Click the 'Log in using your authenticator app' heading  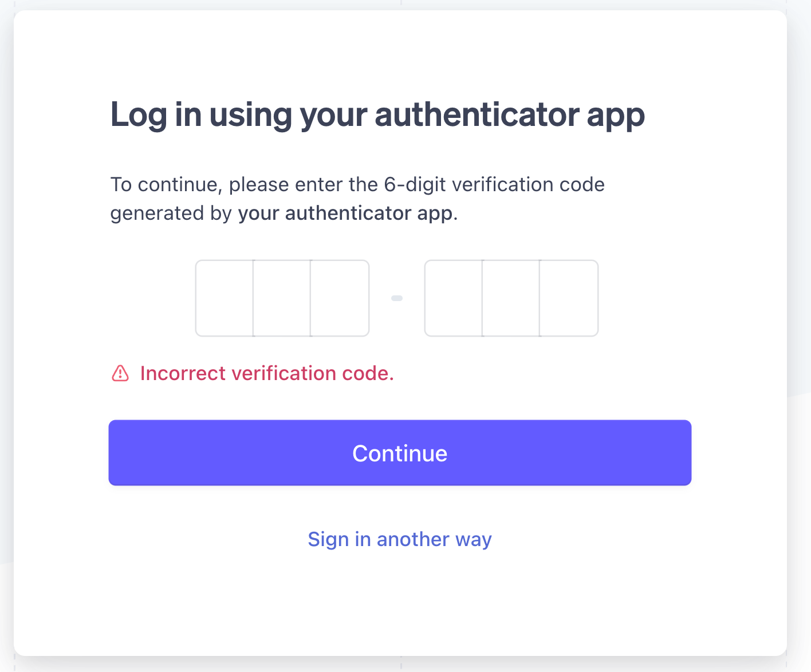[x=377, y=114]
